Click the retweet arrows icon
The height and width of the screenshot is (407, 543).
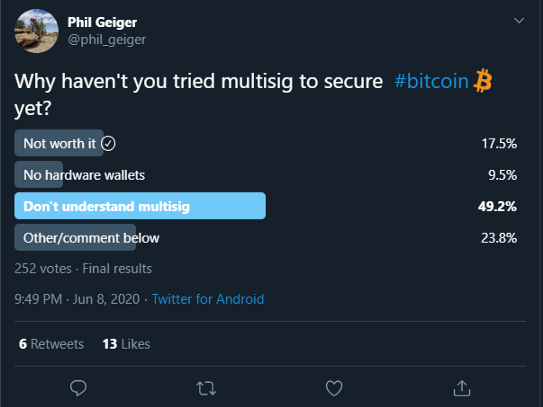206,388
